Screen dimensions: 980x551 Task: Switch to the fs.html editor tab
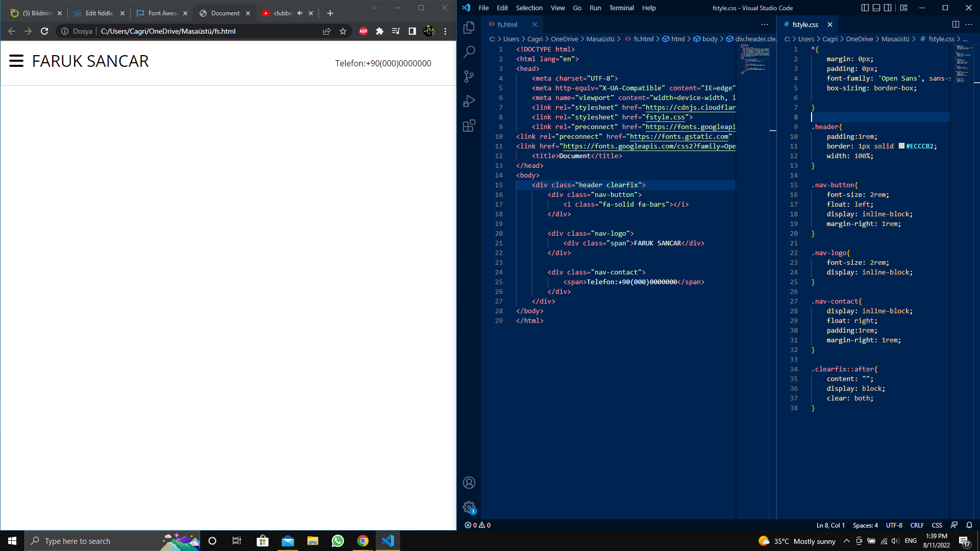507,24
